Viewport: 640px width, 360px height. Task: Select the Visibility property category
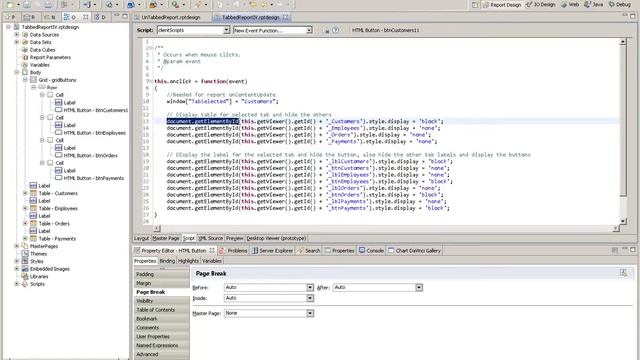coord(162,301)
